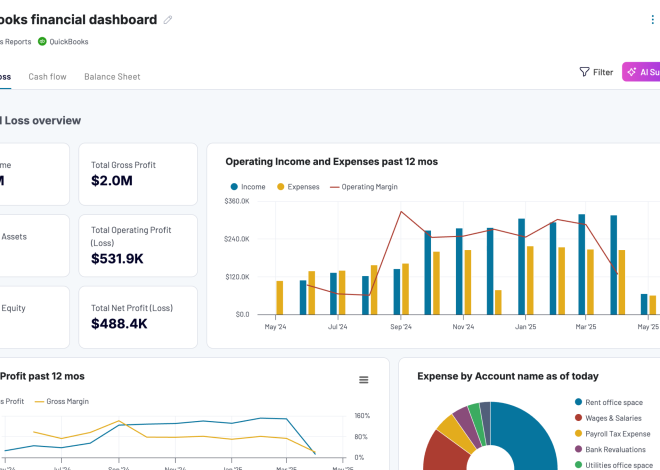Click the $120.0K y-axis label
This screenshot has width=660, height=470.
click(x=237, y=277)
